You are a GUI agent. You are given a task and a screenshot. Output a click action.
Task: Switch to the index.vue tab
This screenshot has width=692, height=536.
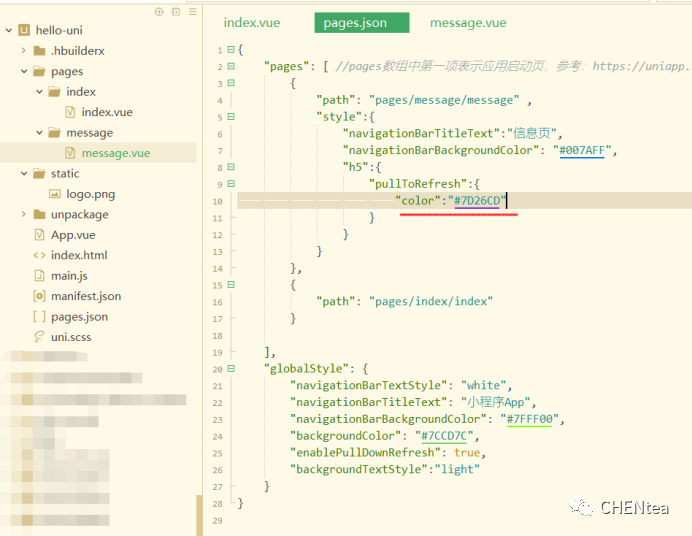(252, 23)
